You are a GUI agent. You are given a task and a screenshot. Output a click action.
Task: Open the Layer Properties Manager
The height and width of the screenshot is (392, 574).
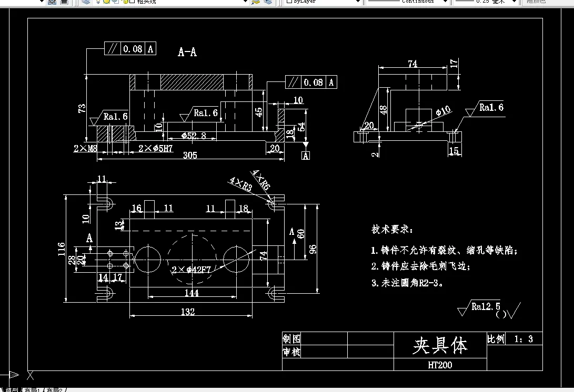click(x=85, y=3)
